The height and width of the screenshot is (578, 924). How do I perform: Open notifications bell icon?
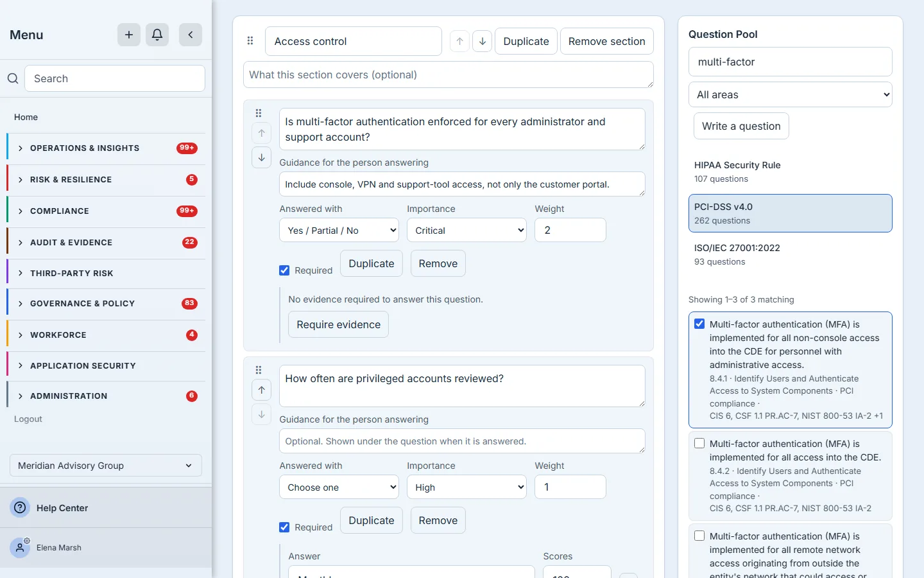point(157,35)
